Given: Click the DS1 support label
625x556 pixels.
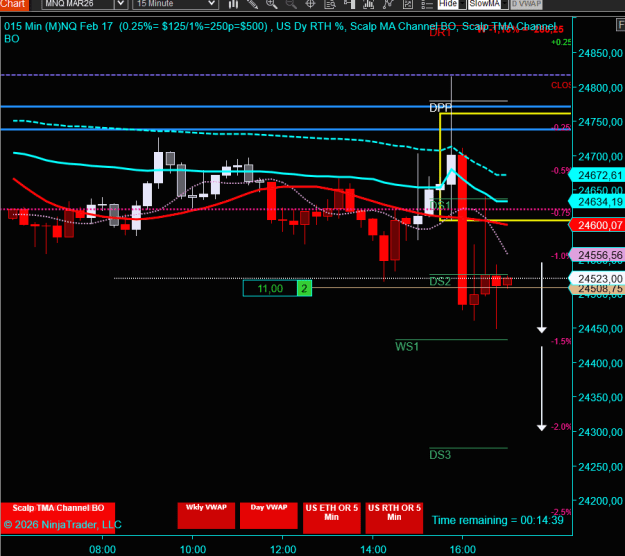Looking at the screenshot, I should 440,206.
